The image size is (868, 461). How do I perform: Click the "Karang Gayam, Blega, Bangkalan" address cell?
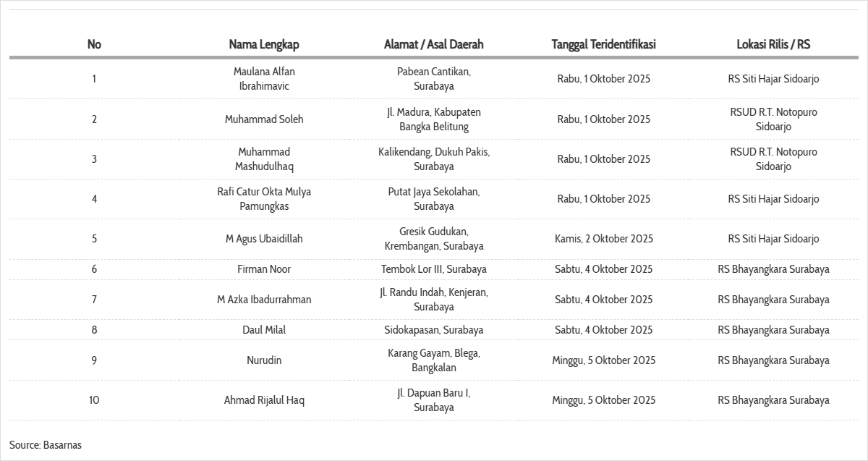point(434,360)
